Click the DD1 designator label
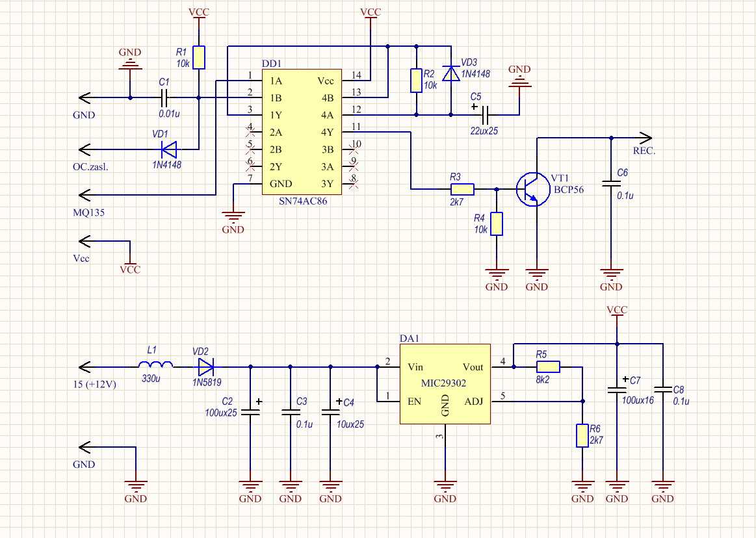 point(272,64)
